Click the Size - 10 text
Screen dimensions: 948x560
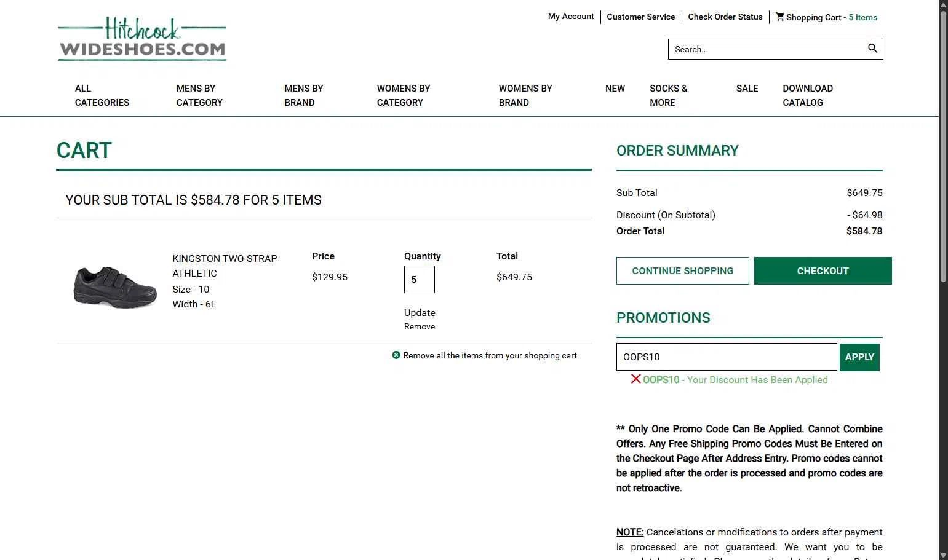coord(191,289)
